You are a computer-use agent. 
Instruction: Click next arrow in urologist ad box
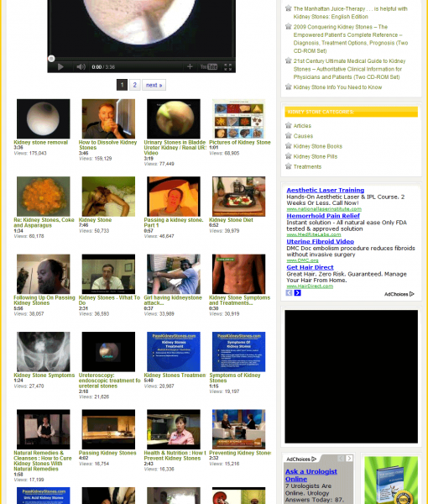pyautogui.click(x=349, y=459)
